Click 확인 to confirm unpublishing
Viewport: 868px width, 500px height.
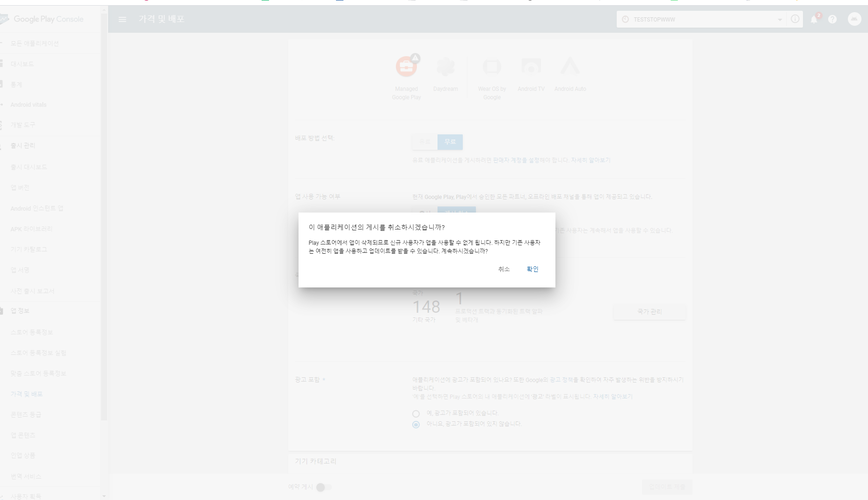coord(532,269)
